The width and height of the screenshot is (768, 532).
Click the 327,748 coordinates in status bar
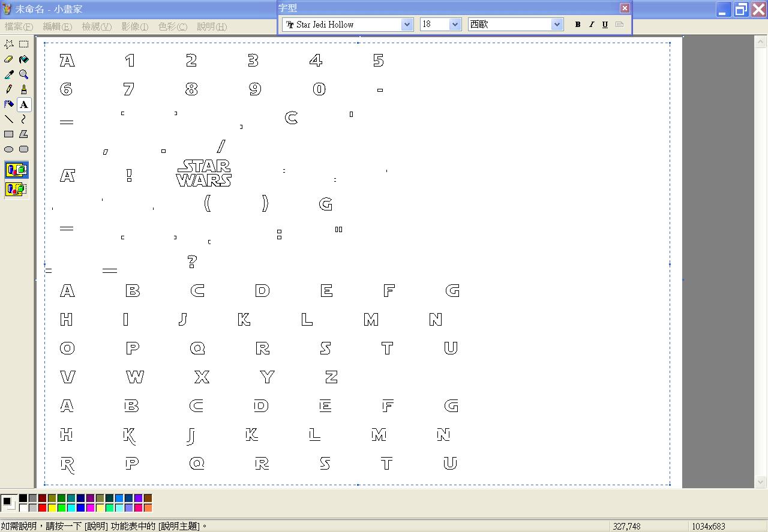[626, 527]
